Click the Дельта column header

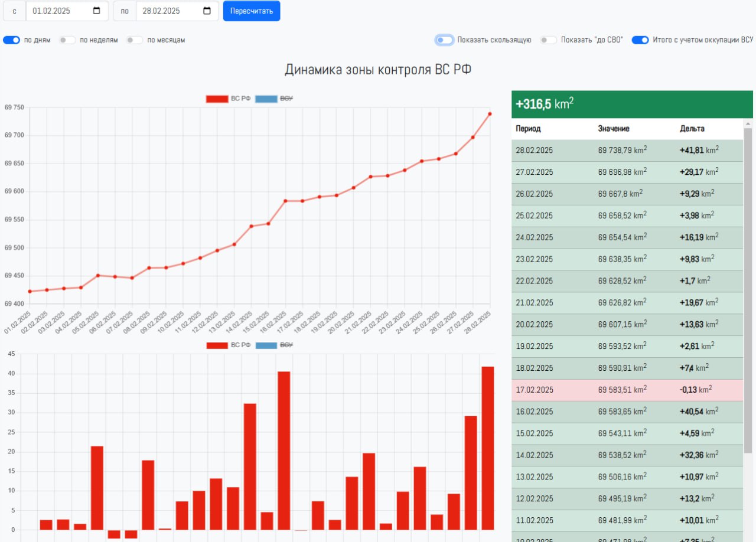tap(692, 129)
